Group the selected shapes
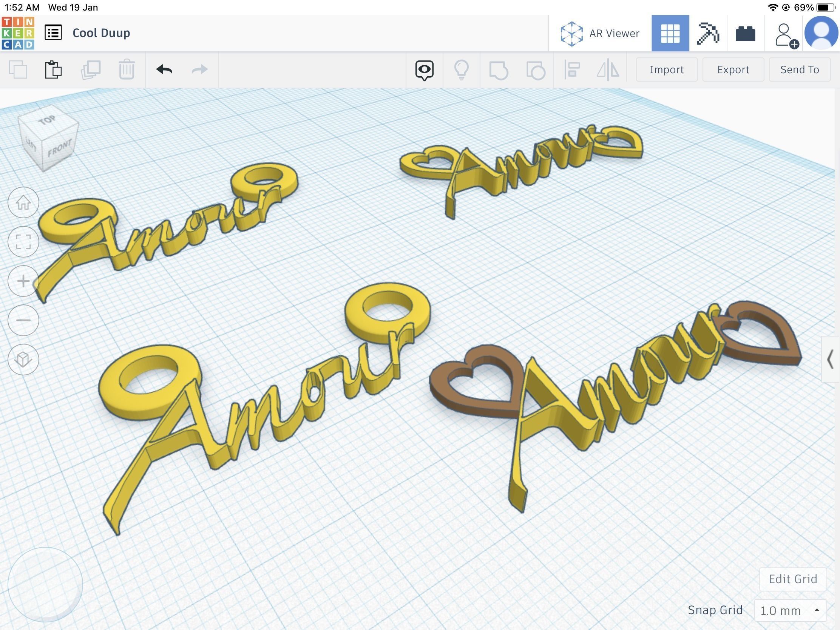Viewport: 840px width, 630px height. (499, 70)
